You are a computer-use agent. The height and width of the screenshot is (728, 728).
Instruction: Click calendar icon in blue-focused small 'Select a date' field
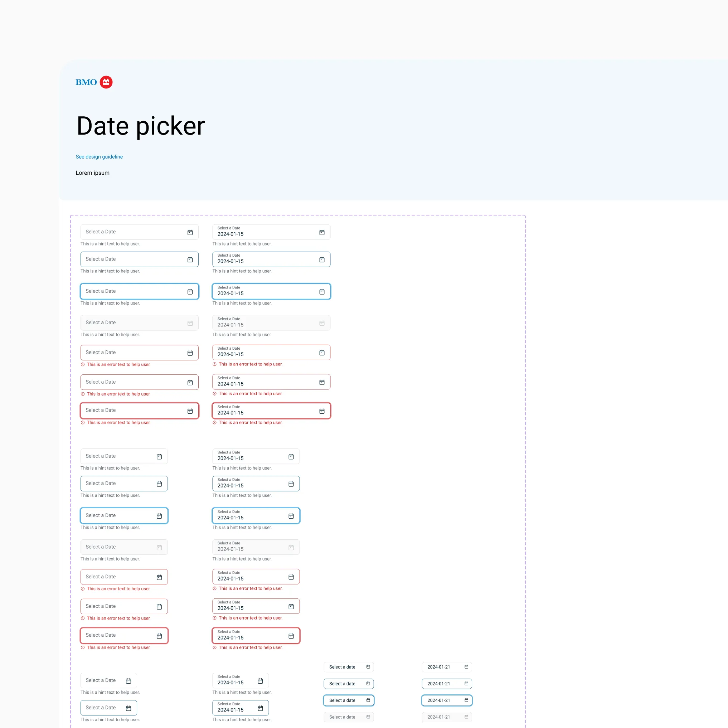pos(368,700)
